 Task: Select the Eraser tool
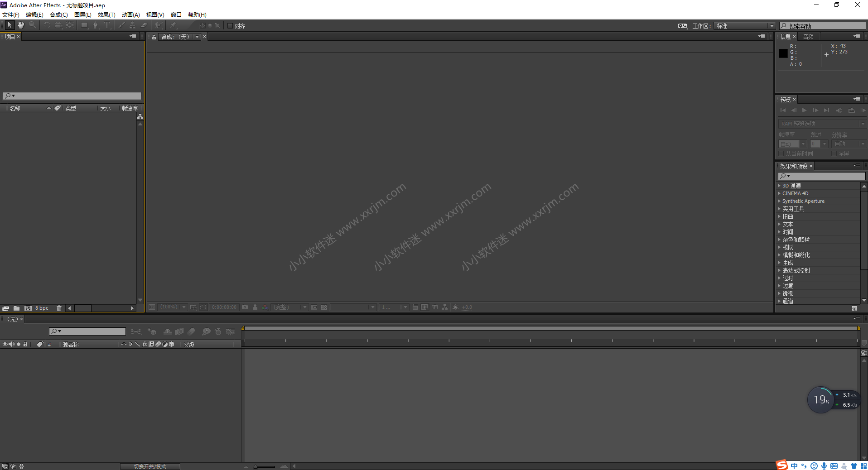click(x=144, y=25)
